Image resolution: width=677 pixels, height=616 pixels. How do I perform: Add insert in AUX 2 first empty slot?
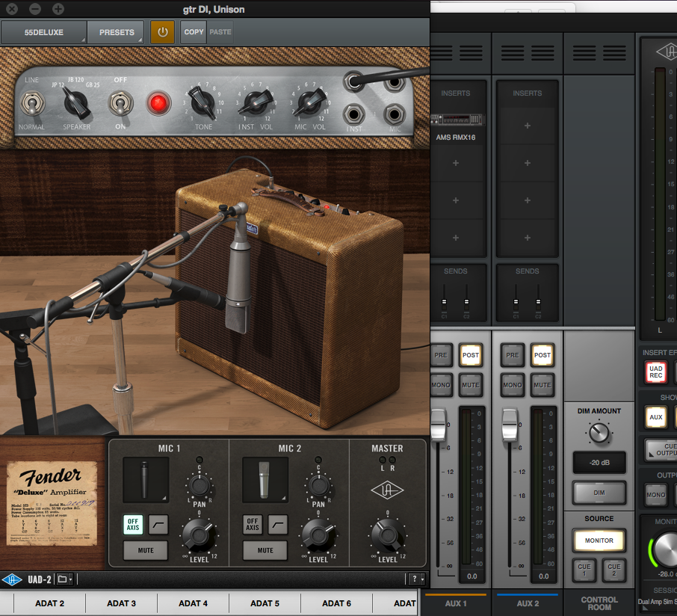[x=528, y=126]
